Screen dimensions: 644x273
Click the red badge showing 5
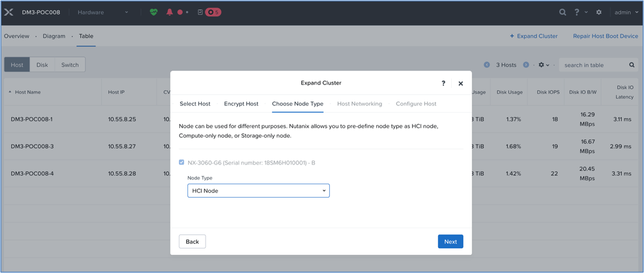point(213,12)
